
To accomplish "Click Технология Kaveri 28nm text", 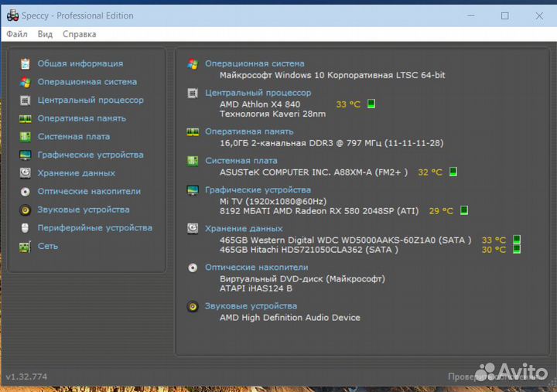I will [x=272, y=114].
